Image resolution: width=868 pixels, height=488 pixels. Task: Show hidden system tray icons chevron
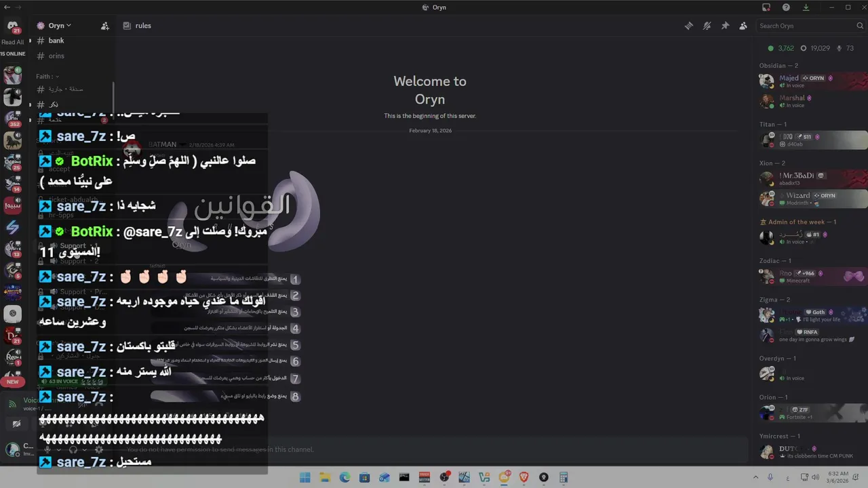755,477
